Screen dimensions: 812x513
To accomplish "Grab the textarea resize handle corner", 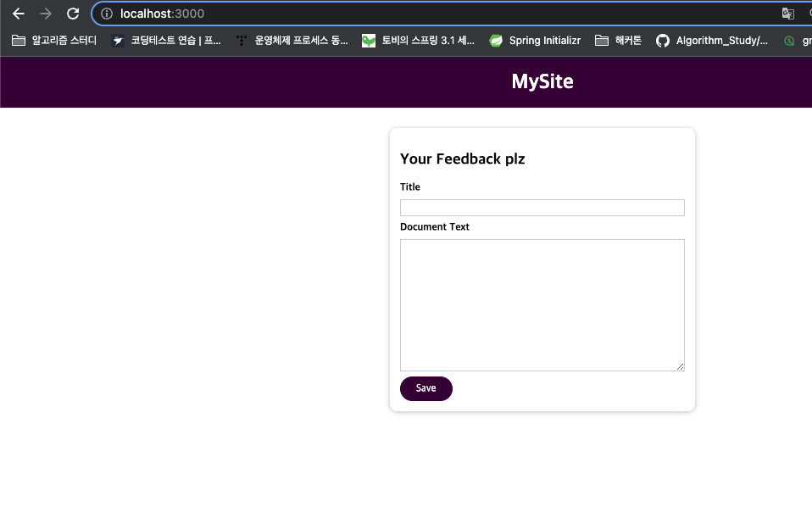I will point(680,366).
